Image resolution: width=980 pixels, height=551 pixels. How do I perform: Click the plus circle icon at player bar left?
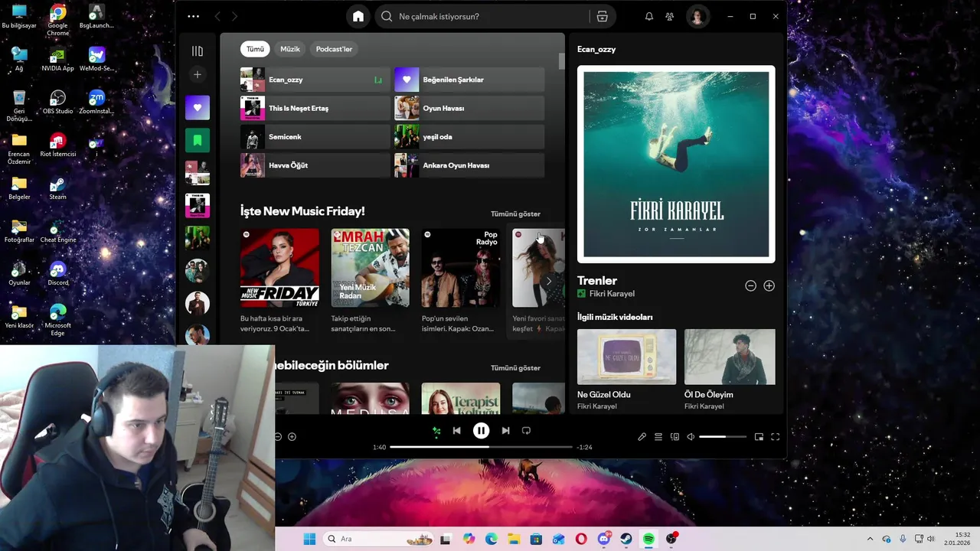[x=292, y=437]
